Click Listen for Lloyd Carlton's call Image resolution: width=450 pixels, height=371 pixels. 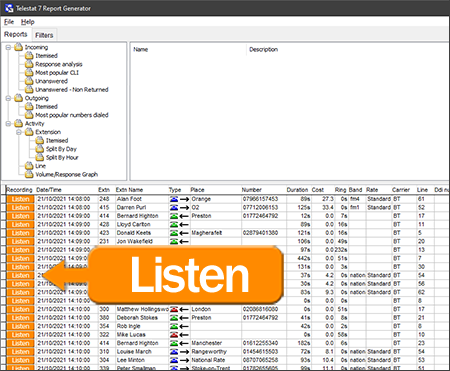[20, 225]
